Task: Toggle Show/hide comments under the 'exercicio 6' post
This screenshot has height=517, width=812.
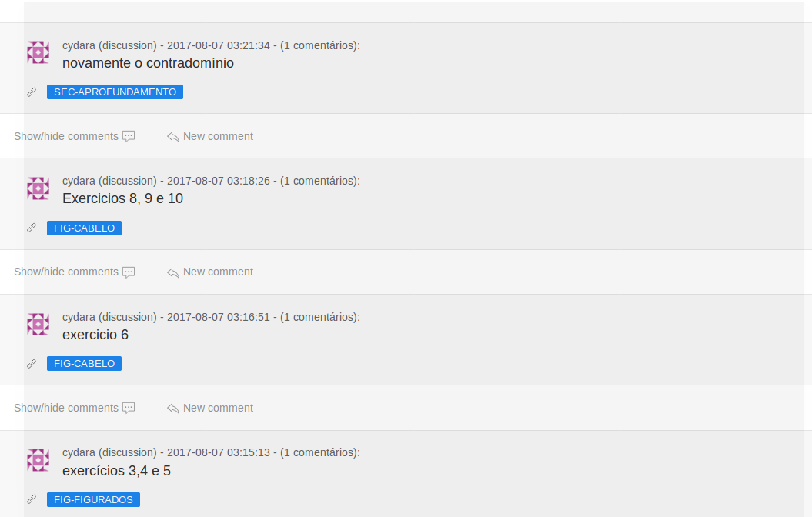Action: tap(75, 408)
